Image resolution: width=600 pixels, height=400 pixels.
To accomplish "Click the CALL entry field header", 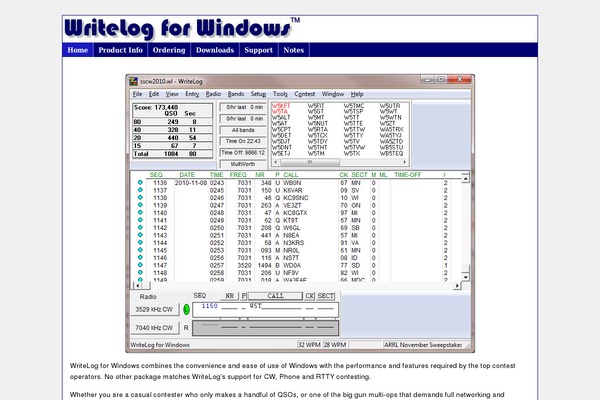I will tap(276, 296).
